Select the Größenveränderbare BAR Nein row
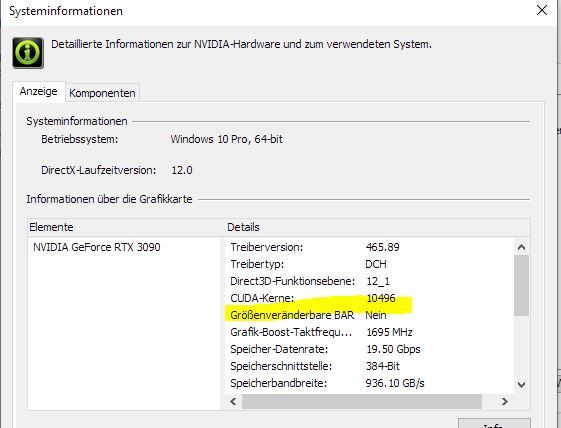This screenshot has width=561, height=428. coord(370,315)
